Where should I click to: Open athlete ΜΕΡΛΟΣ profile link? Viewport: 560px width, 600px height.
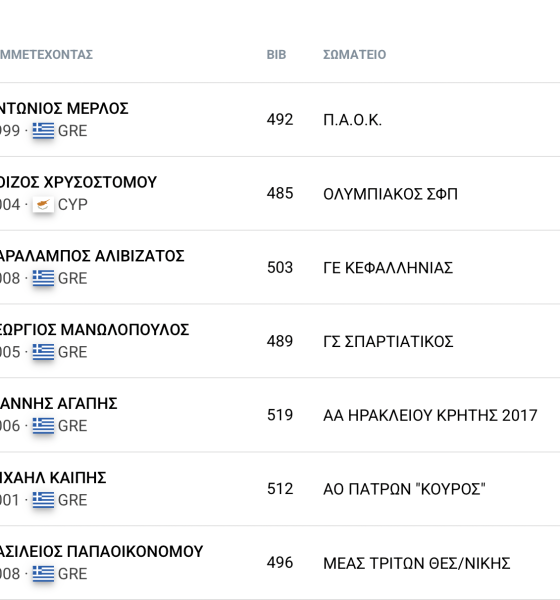click(x=64, y=109)
